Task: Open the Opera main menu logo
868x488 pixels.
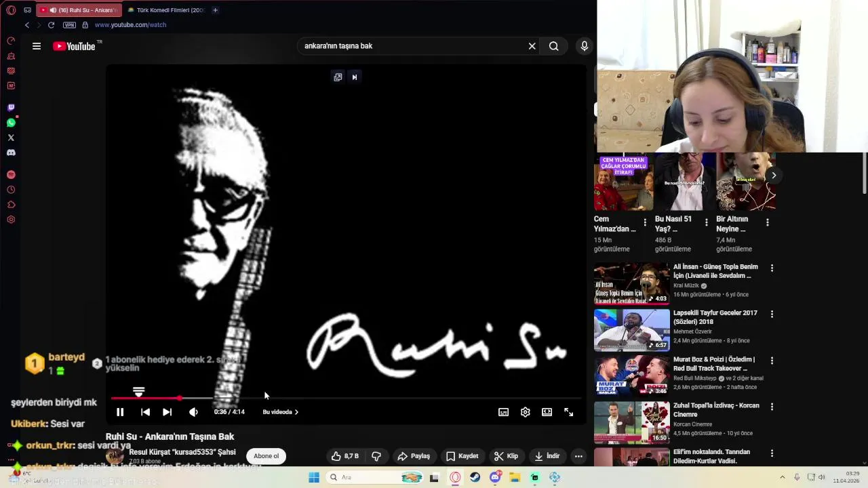Action: coord(11,10)
